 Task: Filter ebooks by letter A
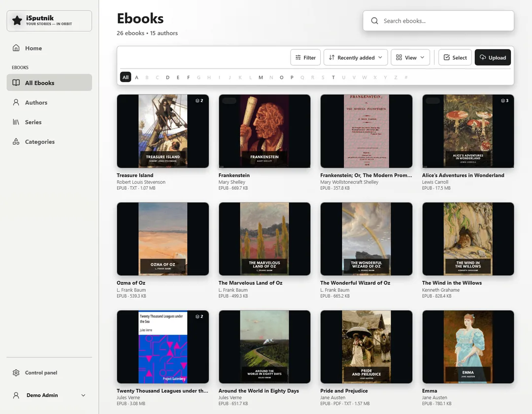137,77
